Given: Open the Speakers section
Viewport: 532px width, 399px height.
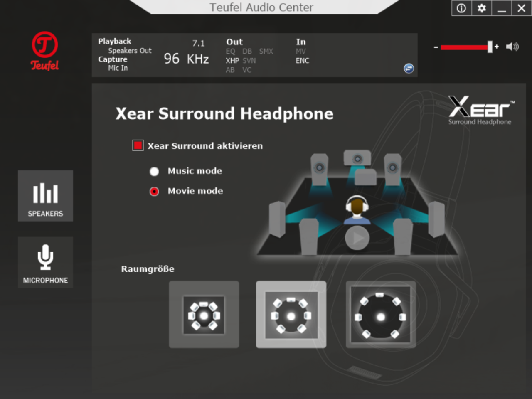Looking at the screenshot, I should point(45,196).
